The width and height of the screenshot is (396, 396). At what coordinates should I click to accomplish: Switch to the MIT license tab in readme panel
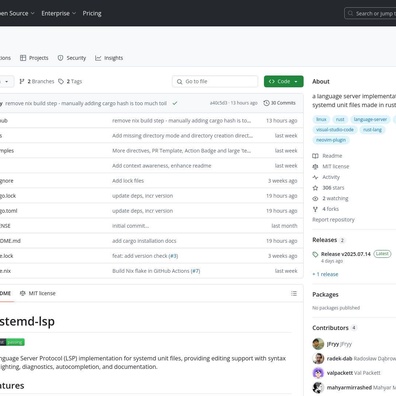[x=38, y=293]
